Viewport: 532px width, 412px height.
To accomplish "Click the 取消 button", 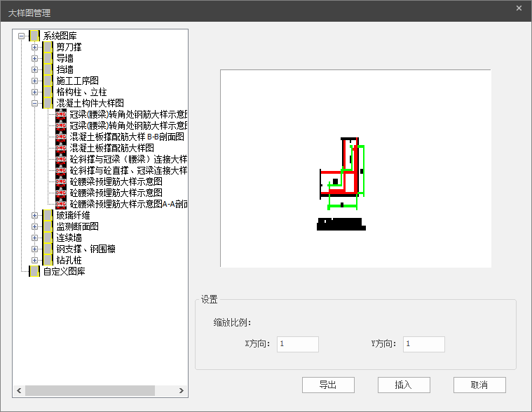I will pos(479,385).
